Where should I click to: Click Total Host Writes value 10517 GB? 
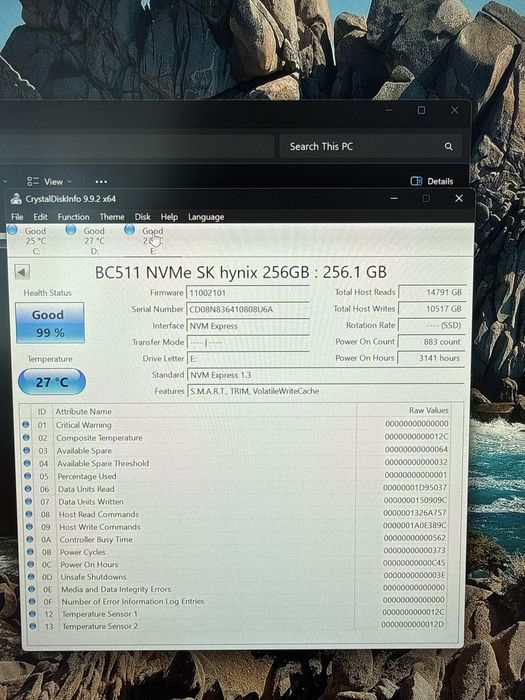tap(432, 309)
